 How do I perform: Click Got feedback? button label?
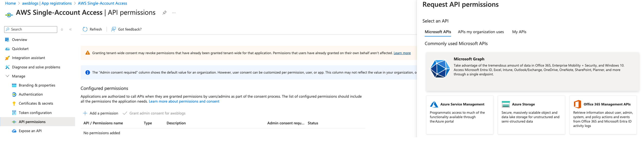pos(130,29)
